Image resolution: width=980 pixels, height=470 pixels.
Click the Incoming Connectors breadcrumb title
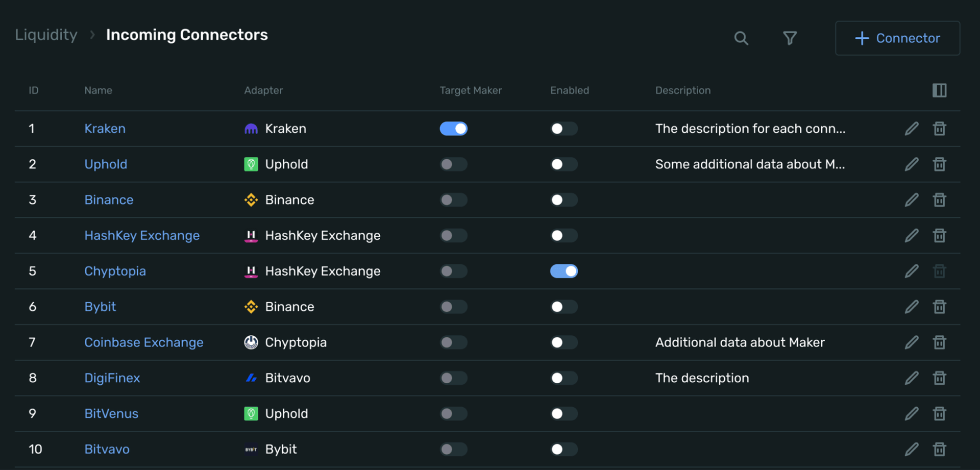tap(187, 35)
